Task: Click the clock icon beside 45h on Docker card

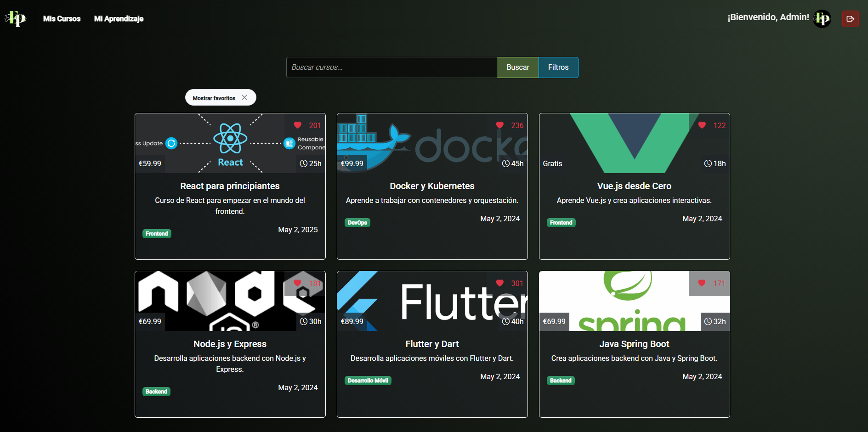Action: tap(505, 163)
